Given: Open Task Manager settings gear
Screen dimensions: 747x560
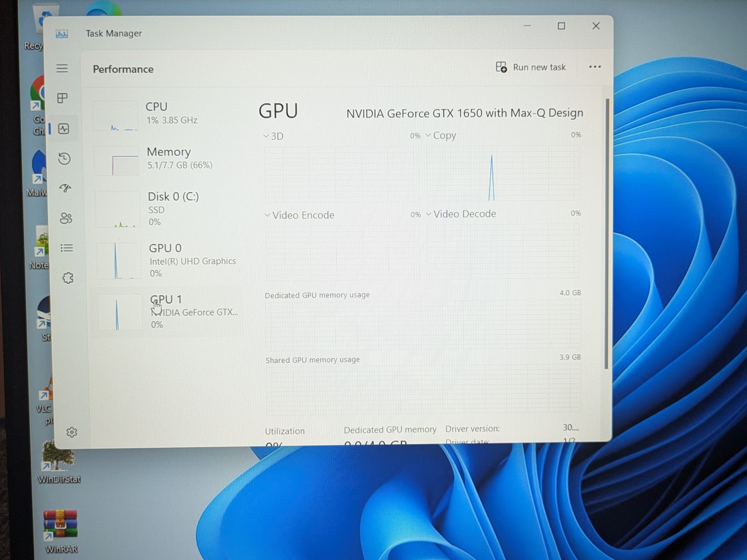Looking at the screenshot, I should (72, 432).
